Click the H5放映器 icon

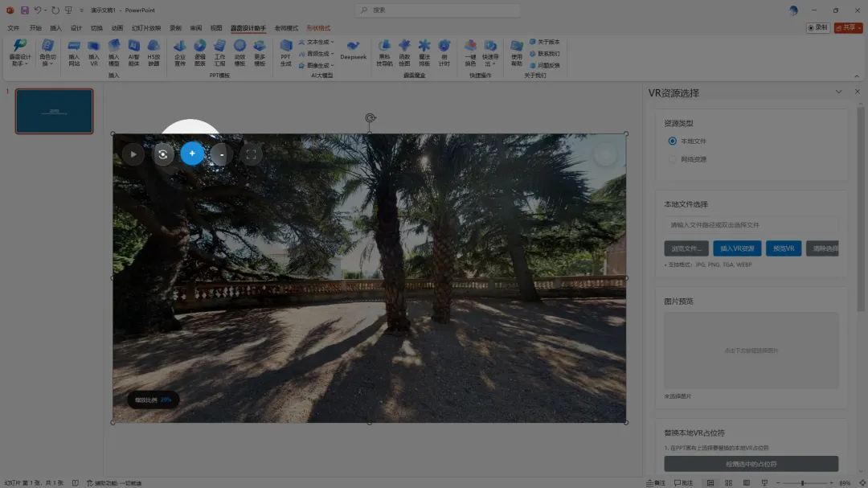154,52
